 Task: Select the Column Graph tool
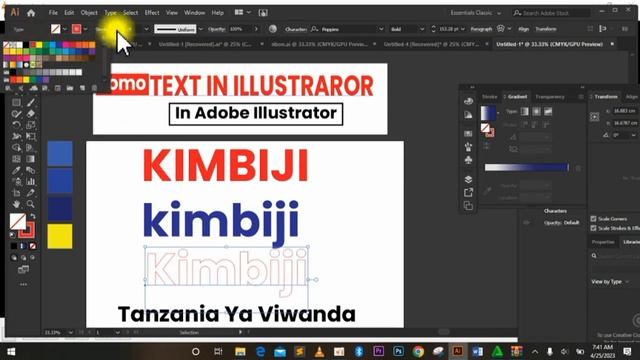click(x=31, y=182)
